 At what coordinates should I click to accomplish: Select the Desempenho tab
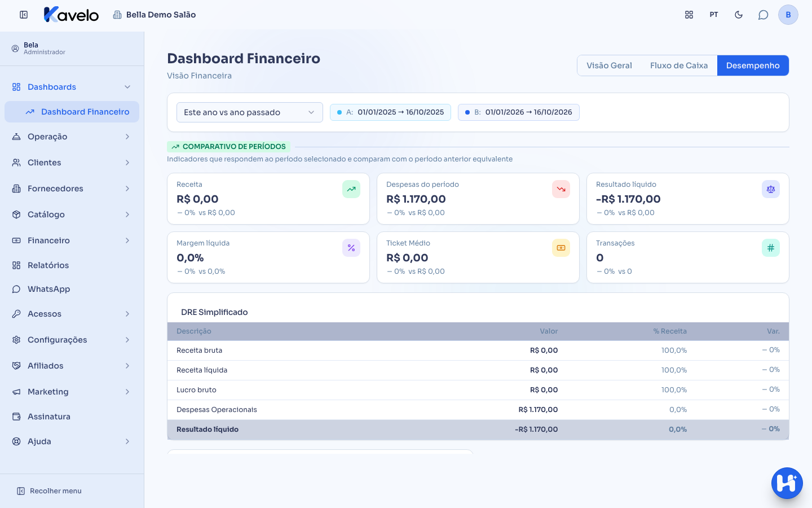tap(753, 65)
